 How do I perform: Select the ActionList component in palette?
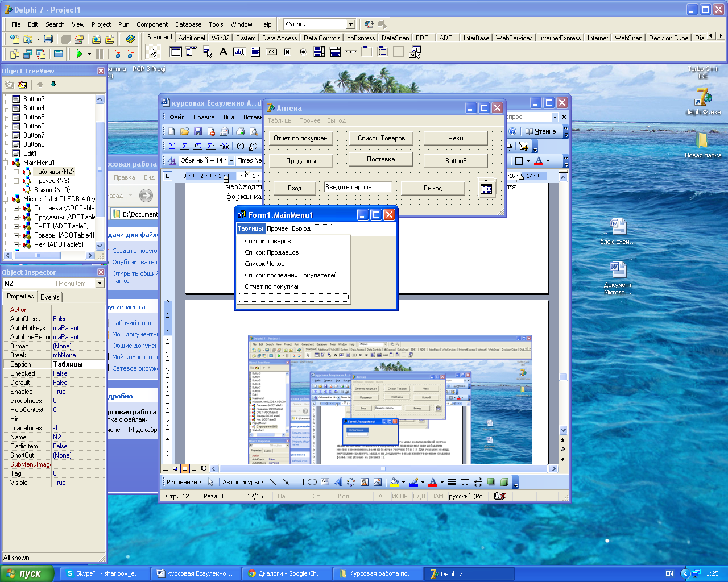[x=415, y=52]
